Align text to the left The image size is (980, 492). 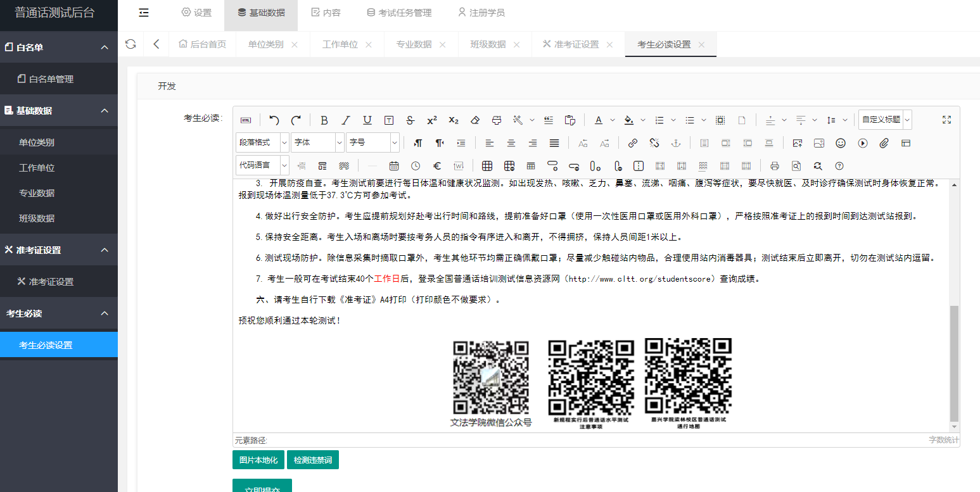coord(489,143)
